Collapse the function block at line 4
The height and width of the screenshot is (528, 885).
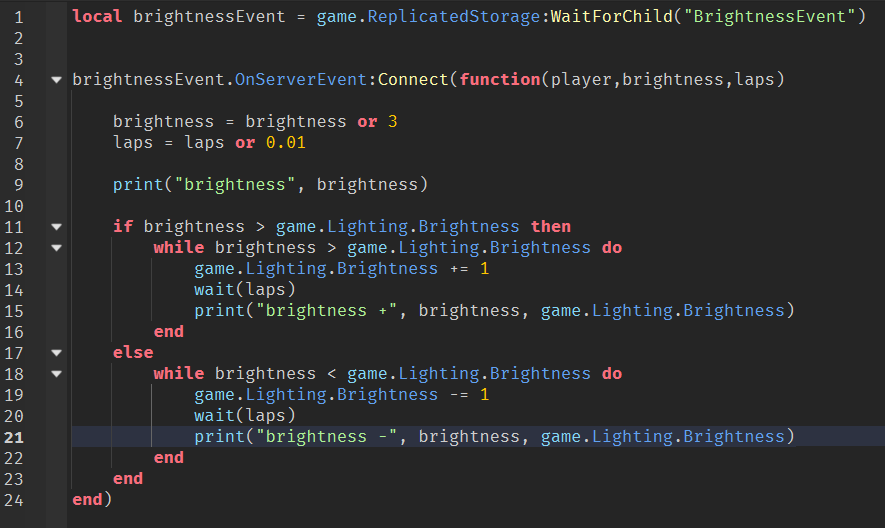click(56, 80)
